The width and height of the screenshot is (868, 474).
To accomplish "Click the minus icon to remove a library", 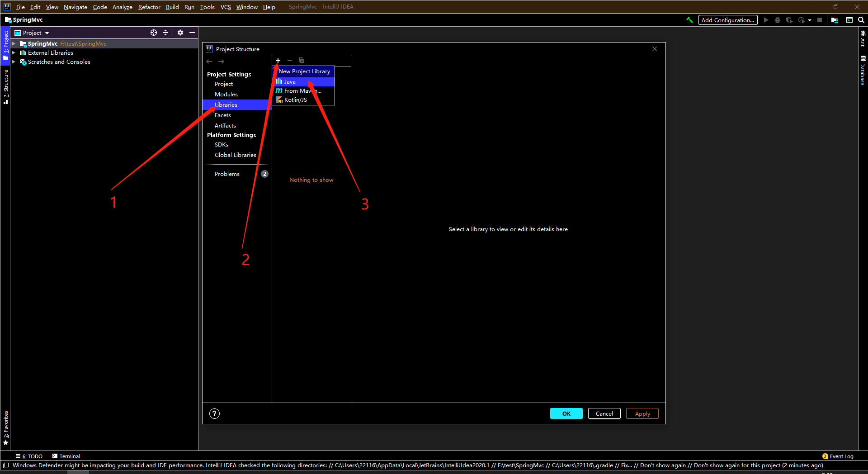I will pos(289,60).
